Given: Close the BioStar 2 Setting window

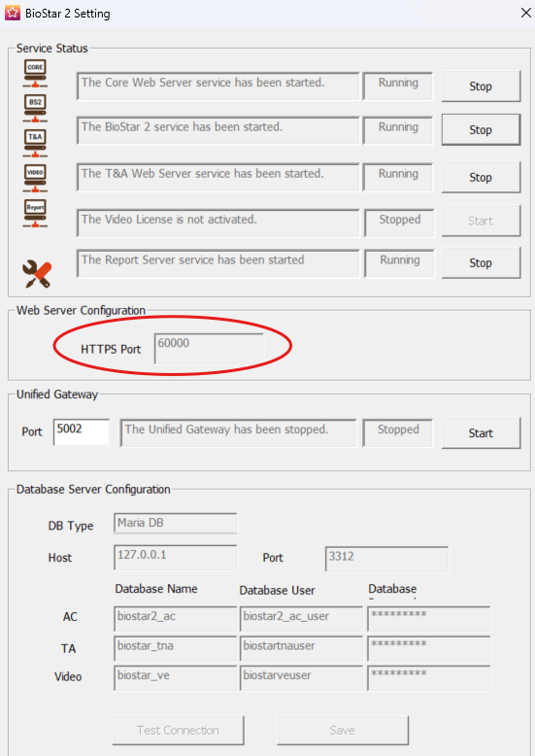Looking at the screenshot, I should [x=526, y=13].
